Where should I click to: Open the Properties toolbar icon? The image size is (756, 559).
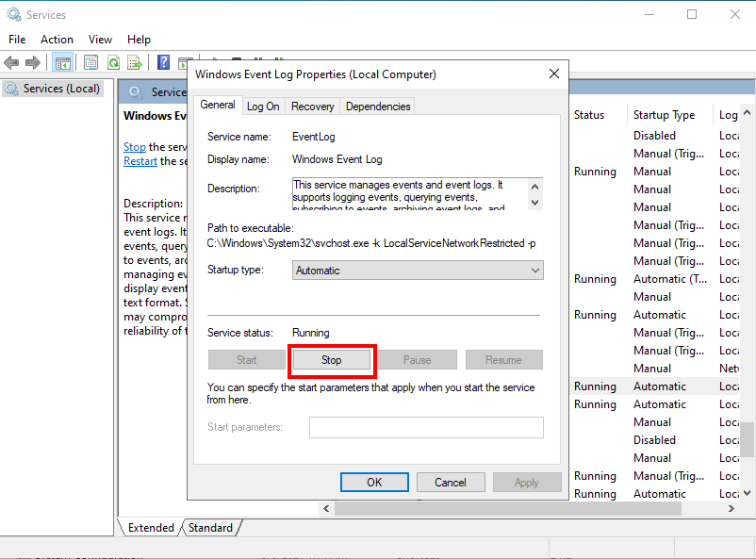(x=90, y=63)
